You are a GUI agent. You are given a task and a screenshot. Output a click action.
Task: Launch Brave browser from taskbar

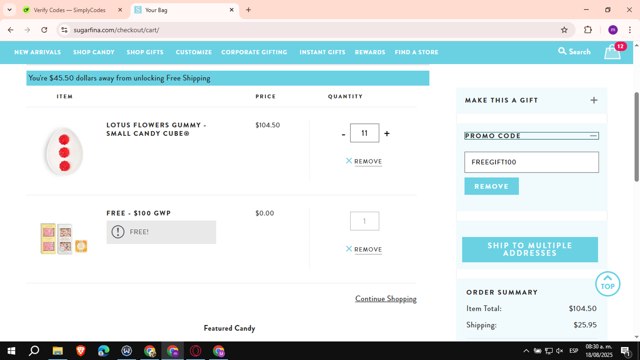point(80,351)
